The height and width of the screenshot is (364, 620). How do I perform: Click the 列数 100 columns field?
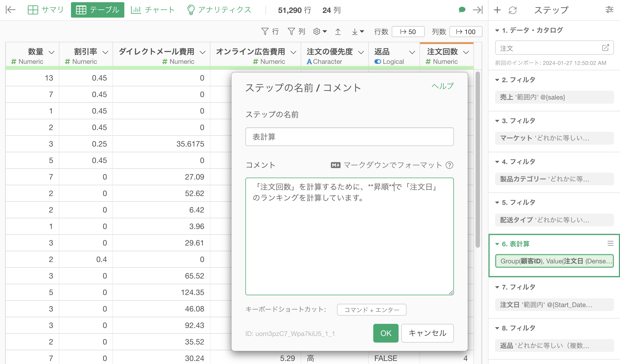[x=466, y=32]
